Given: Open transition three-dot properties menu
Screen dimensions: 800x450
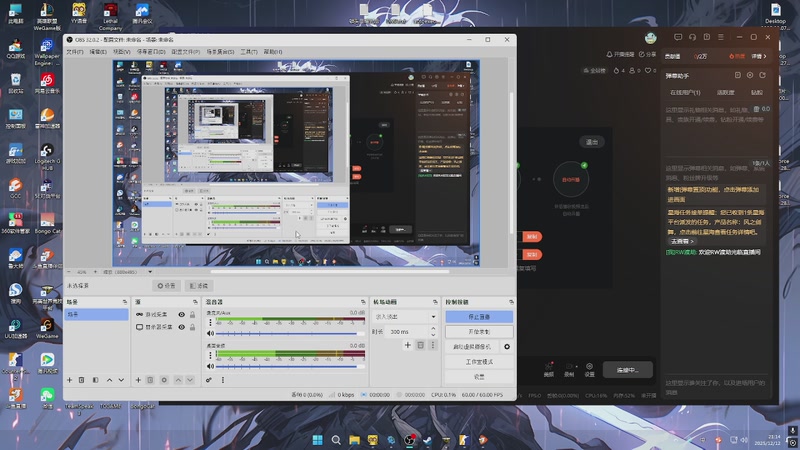Looking at the screenshot, I should (x=433, y=345).
